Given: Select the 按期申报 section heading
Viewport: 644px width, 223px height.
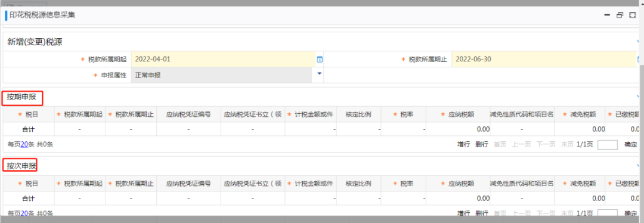Looking at the screenshot, I should point(21,98).
